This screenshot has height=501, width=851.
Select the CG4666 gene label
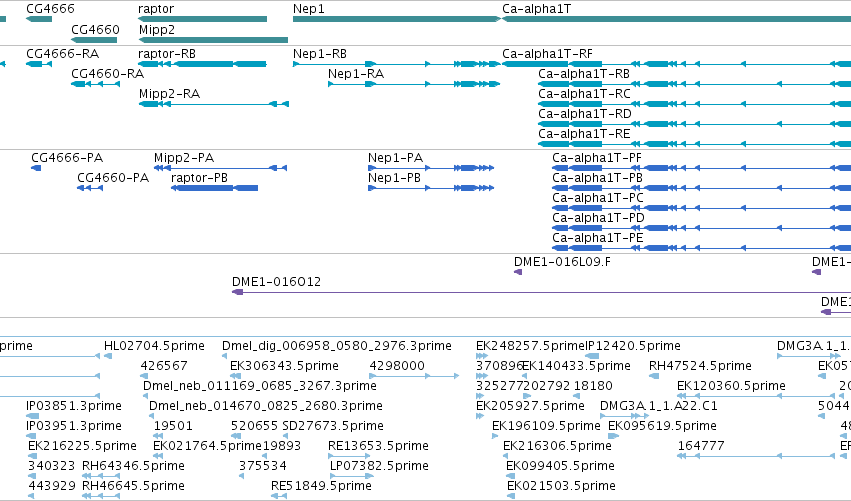[50, 9]
